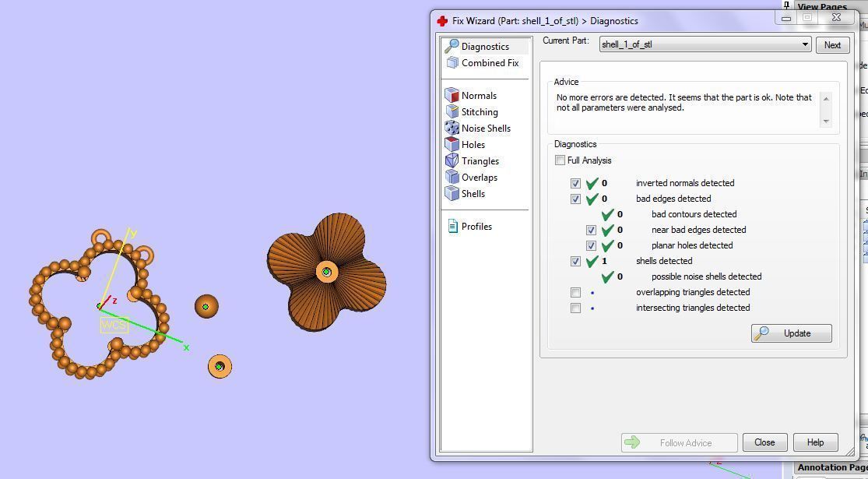Open the Profiles document icon

click(452, 226)
